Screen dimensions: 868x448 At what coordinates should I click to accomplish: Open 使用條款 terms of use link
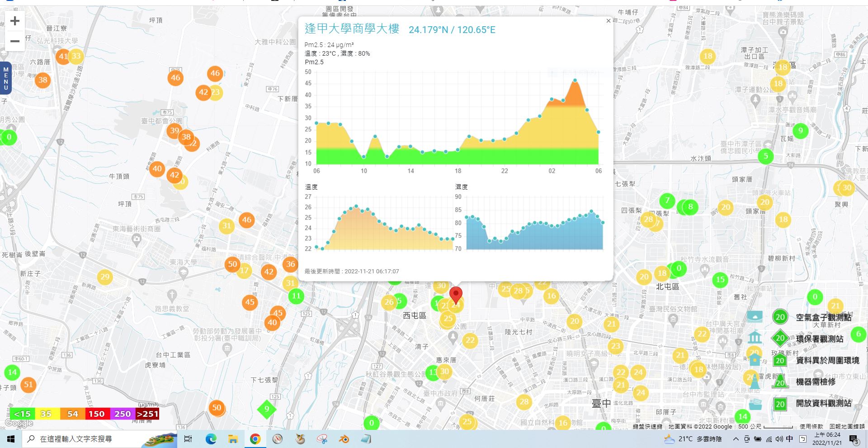click(x=811, y=426)
